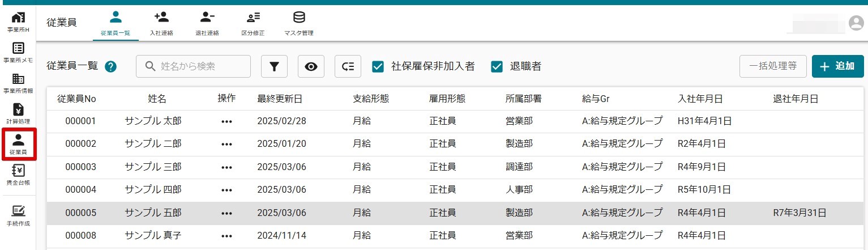Sort by 支給形態 column header
The width and height of the screenshot is (868, 250).
[x=371, y=99]
